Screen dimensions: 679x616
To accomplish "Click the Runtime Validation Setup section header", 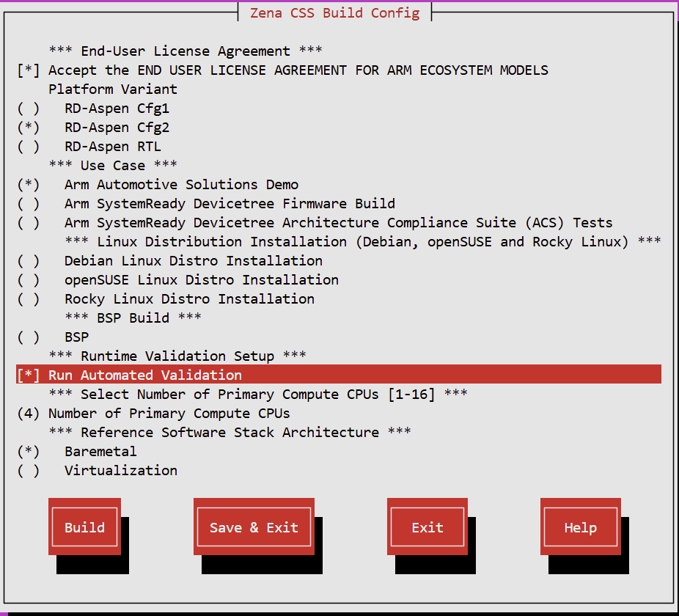I will coord(177,356).
